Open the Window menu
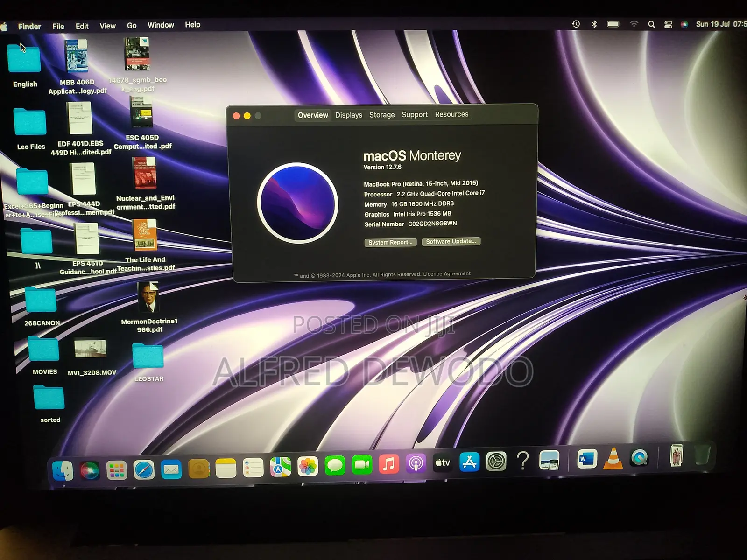The width and height of the screenshot is (747, 560). pyautogui.click(x=161, y=25)
